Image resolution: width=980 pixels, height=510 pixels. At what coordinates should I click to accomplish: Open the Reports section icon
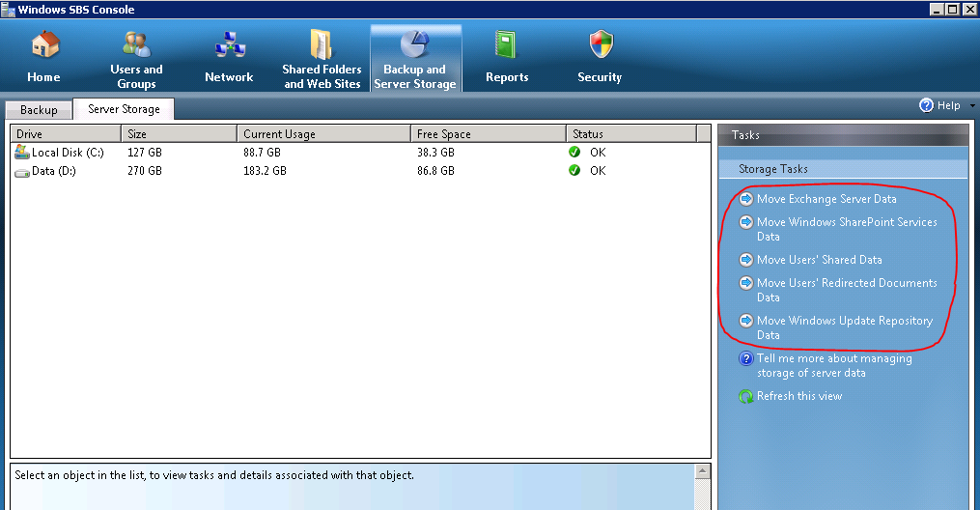(507, 46)
